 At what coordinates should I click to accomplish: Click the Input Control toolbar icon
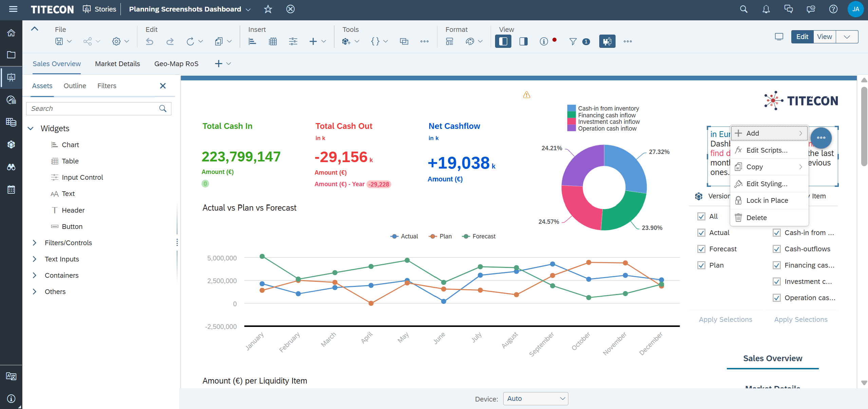[x=293, y=41]
